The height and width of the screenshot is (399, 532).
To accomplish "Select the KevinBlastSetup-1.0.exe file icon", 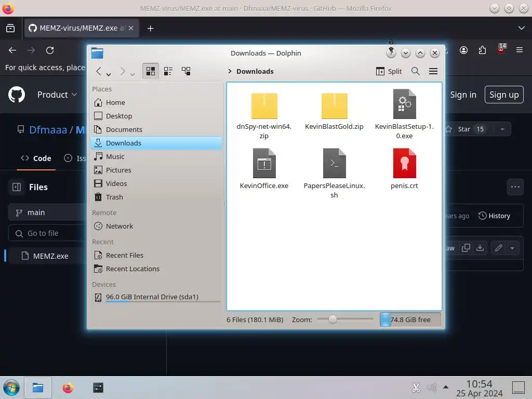I will tap(404, 104).
